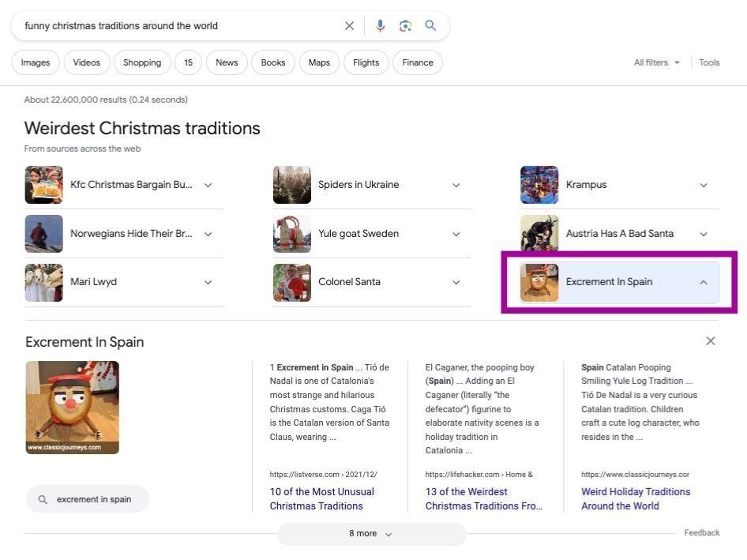Screen dimensions: 747x560
Task: Click the microphone voice search icon
Action: click(380, 25)
